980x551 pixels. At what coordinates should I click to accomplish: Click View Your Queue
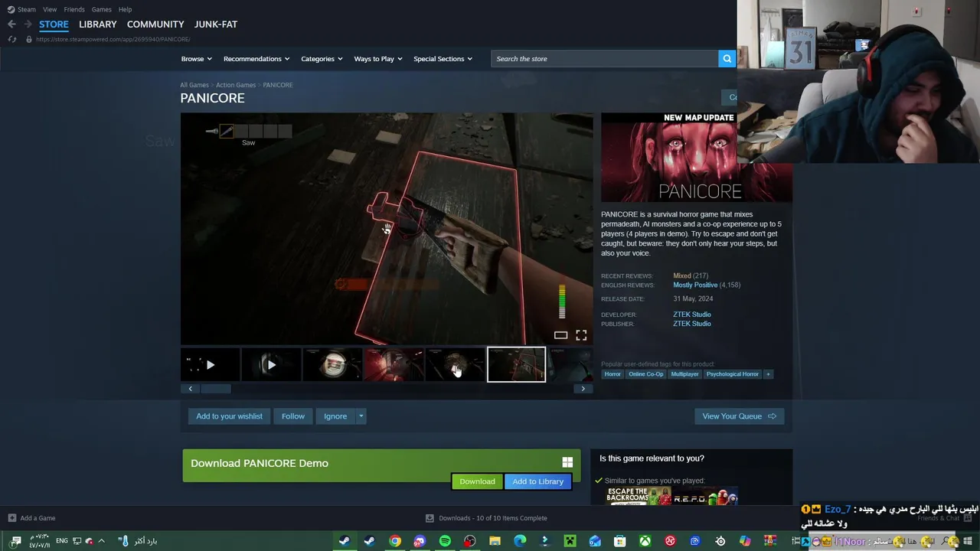[x=739, y=416]
